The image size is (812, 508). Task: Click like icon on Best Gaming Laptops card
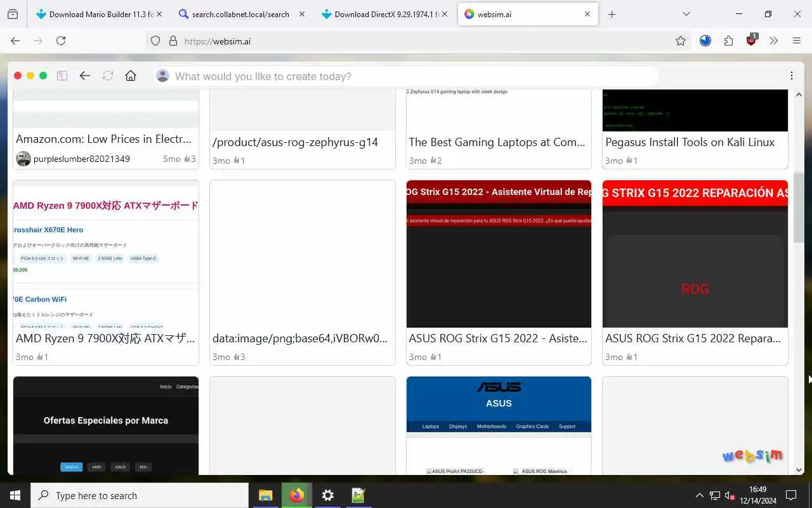coord(433,161)
